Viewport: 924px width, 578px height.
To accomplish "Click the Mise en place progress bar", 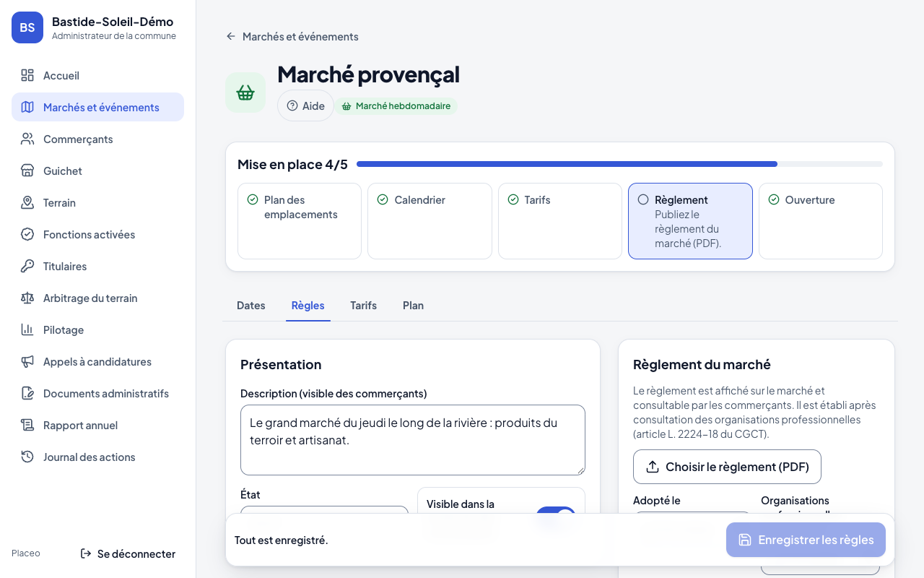I will [619, 164].
